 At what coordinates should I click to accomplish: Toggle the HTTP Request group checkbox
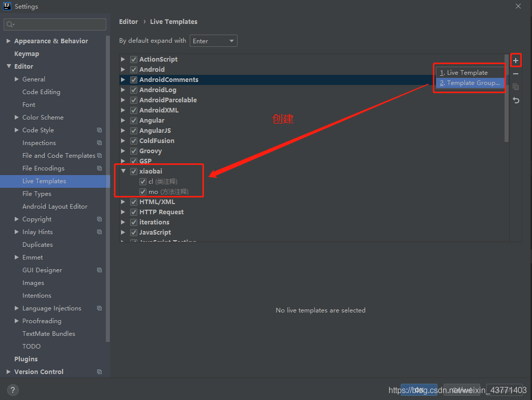click(x=134, y=212)
